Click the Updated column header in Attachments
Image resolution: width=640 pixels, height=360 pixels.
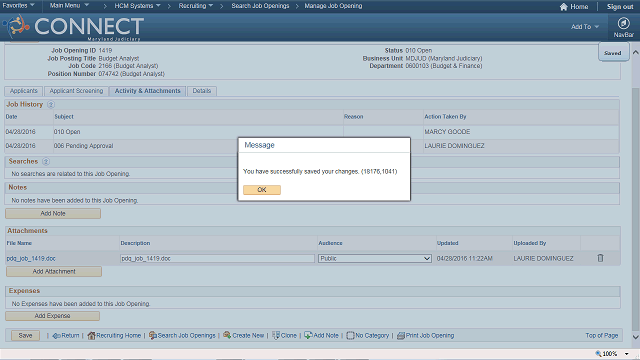coord(447,243)
